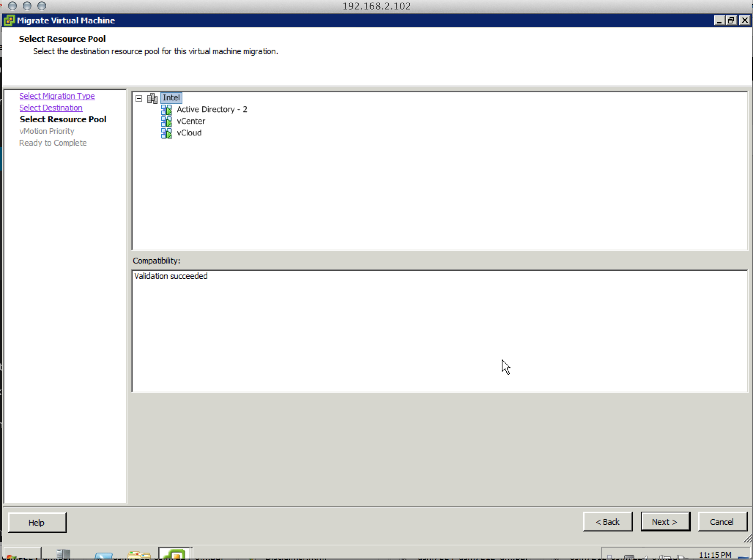Open the file explorer taskbar icon
The height and width of the screenshot is (560, 753).
tap(139, 555)
